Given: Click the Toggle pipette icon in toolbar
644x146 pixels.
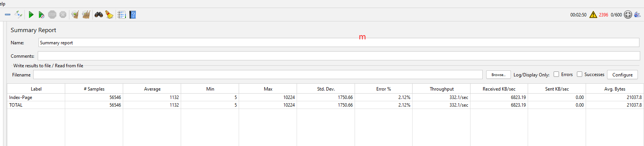Looking at the screenshot, I should tap(18, 15).
